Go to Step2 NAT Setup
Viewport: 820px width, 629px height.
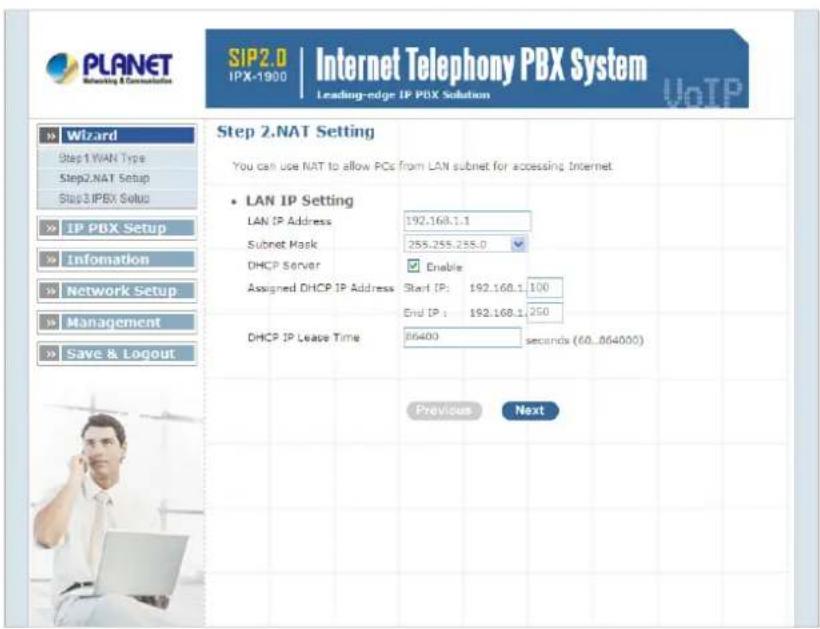coord(104,178)
